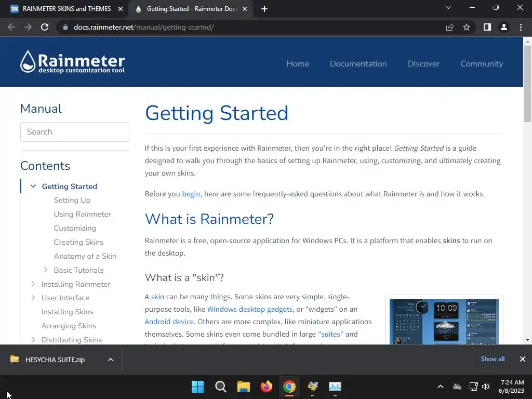532x399 pixels.
Task: Open User Interface in contents
Action: (65, 298)
